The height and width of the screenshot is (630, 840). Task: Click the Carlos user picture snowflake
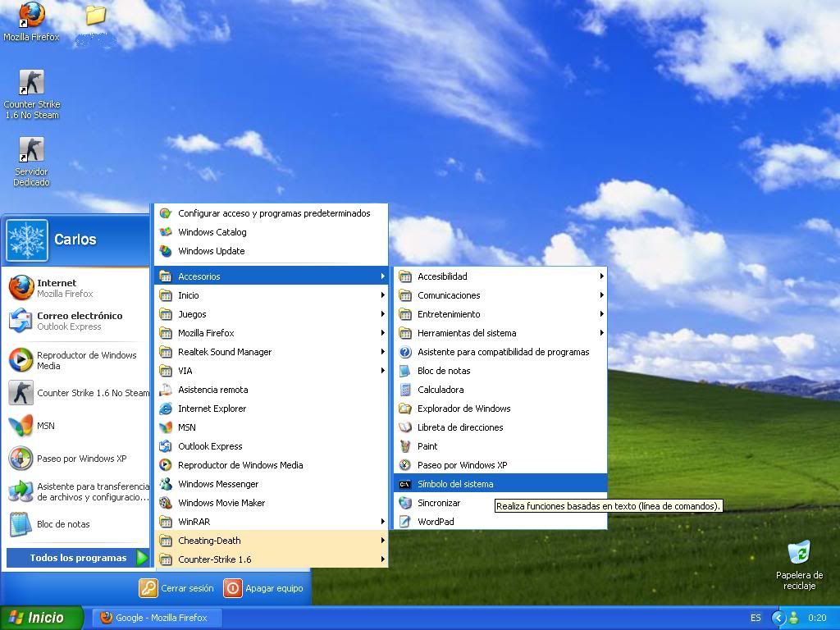pyautogui.click(x=27, y=240)
